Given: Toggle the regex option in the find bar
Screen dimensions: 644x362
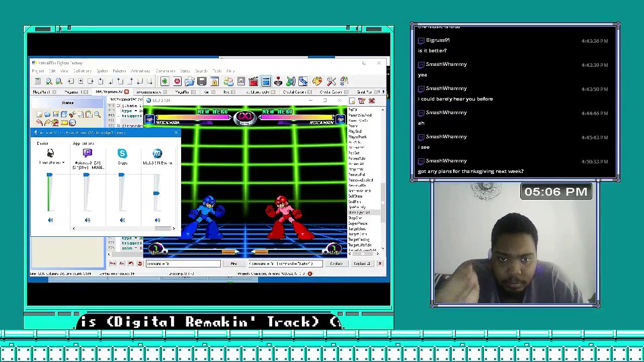Looking at the screenshot, I should [113, 263].
